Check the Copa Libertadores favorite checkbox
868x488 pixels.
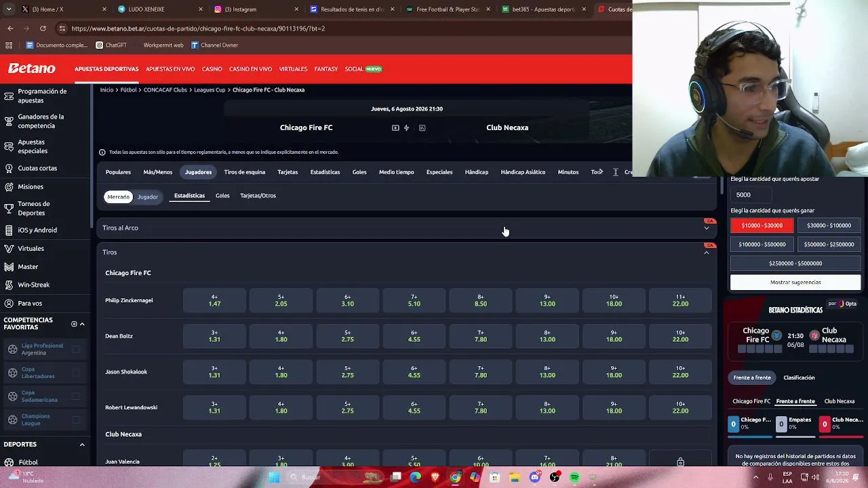(76, 373)
